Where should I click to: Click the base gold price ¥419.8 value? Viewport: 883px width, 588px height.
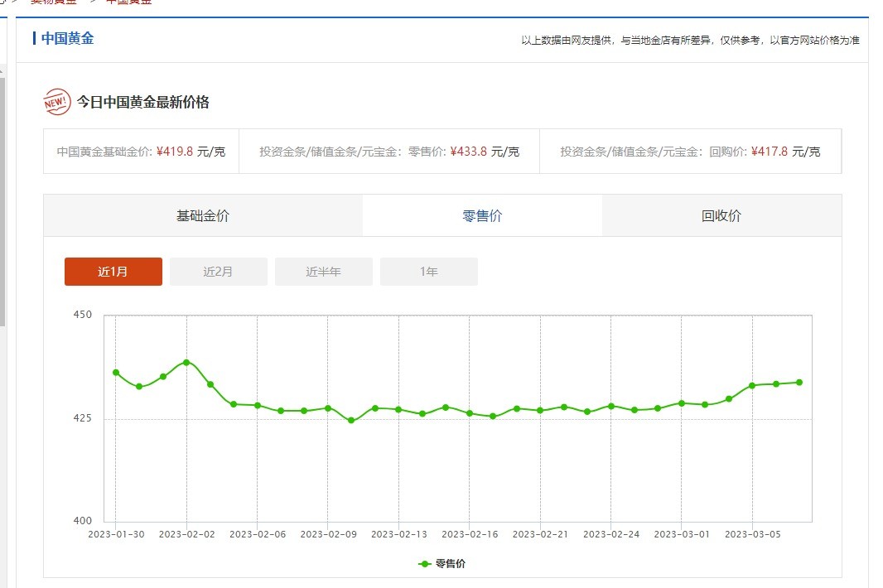[175, 152]
